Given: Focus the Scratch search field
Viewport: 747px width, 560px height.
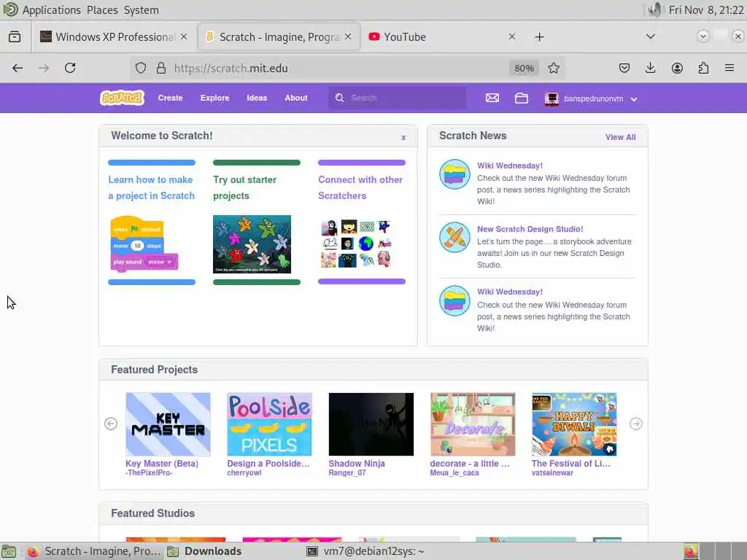Looking at the screenshot, I should click(398, 98).
